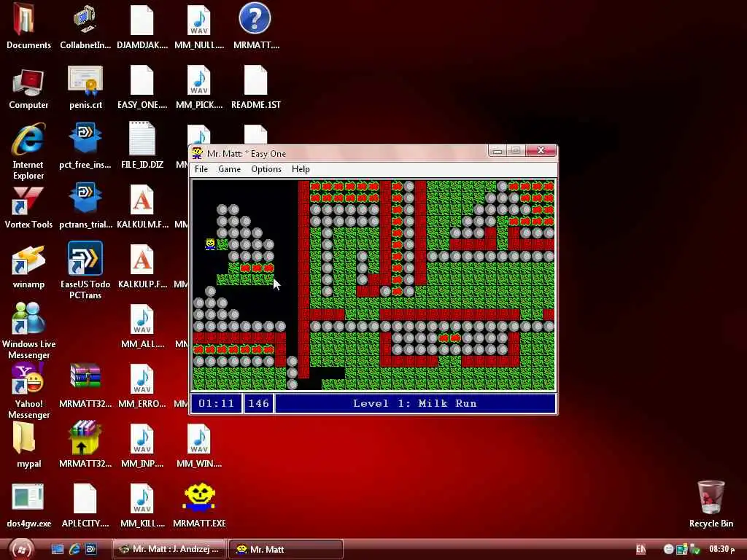
Task: Select the MM_KILL... WAV file
Action: pos(142,506)
